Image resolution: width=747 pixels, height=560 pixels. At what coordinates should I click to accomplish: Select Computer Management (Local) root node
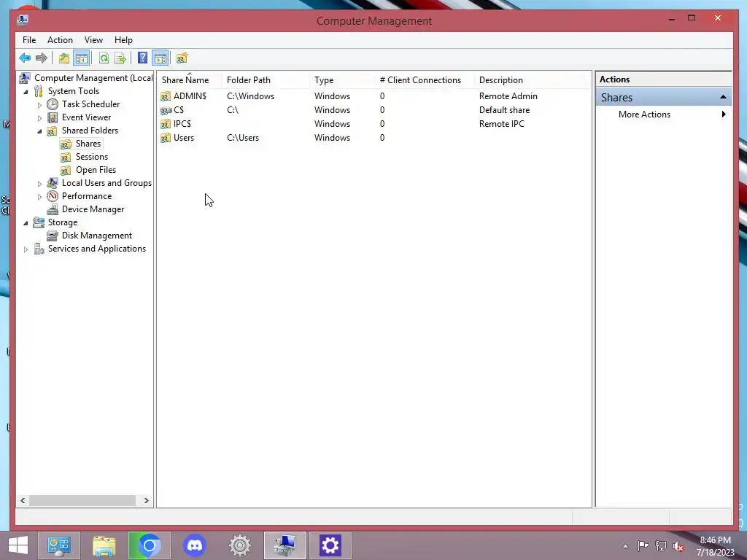(x=93, y=78)
